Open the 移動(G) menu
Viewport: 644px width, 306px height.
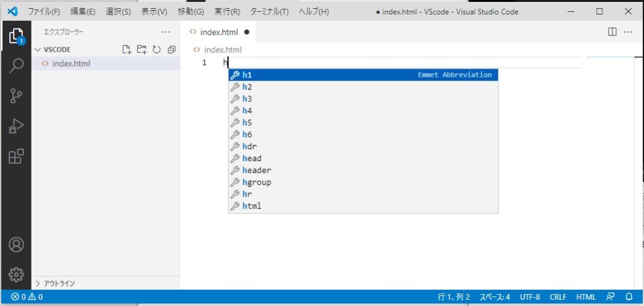(191, 12)
